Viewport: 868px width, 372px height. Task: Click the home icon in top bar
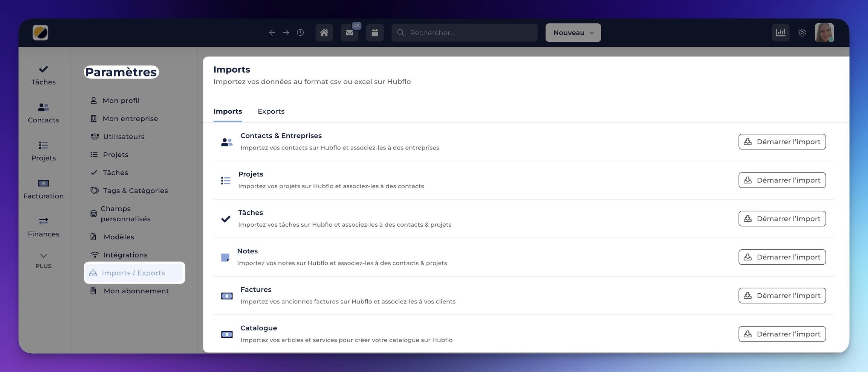click(324, 33)
